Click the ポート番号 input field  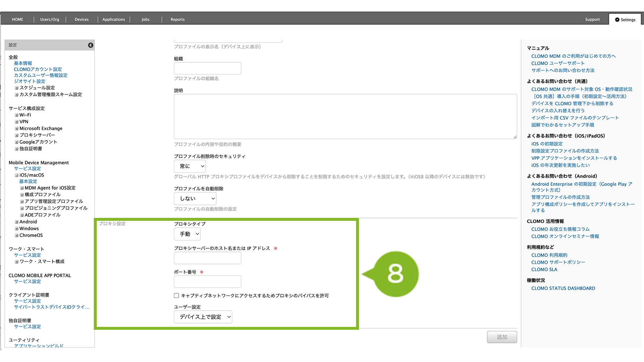coord(207,282)
